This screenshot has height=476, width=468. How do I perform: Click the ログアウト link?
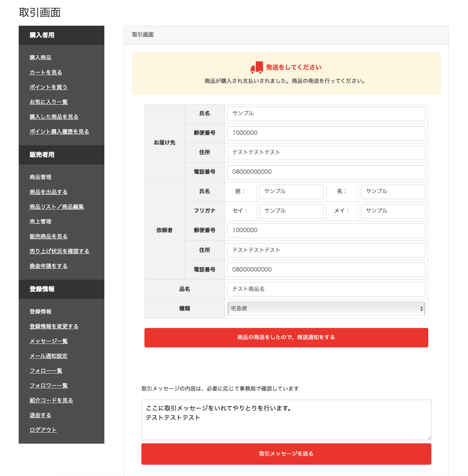43,430
